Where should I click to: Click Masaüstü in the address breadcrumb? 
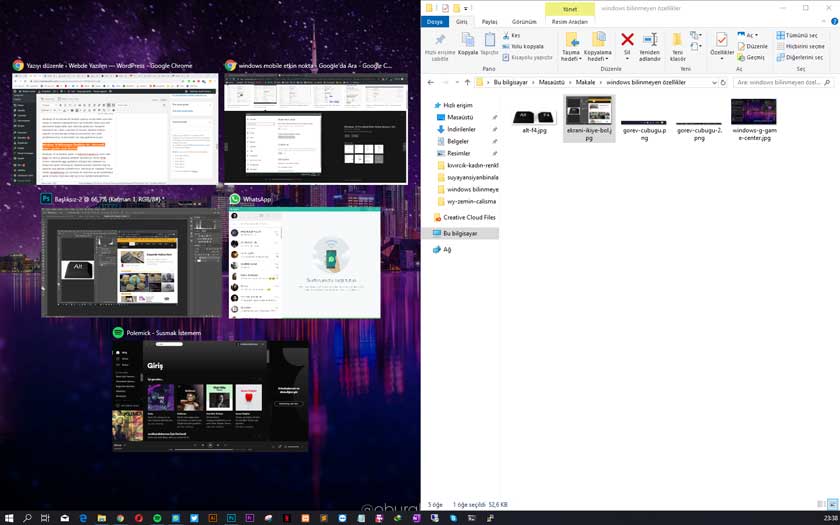point(551,82)
